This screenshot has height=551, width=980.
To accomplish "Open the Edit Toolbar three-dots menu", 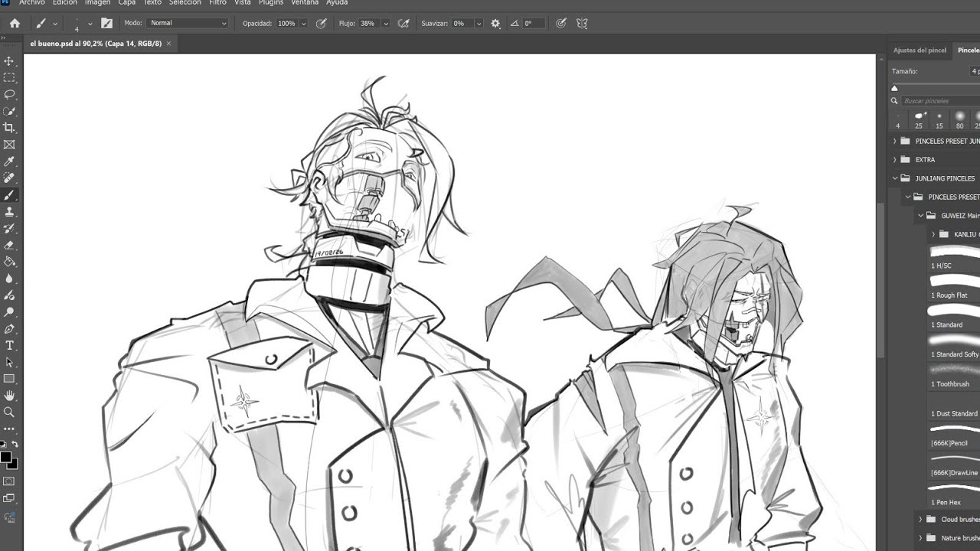I will click(x=9, y=429).
